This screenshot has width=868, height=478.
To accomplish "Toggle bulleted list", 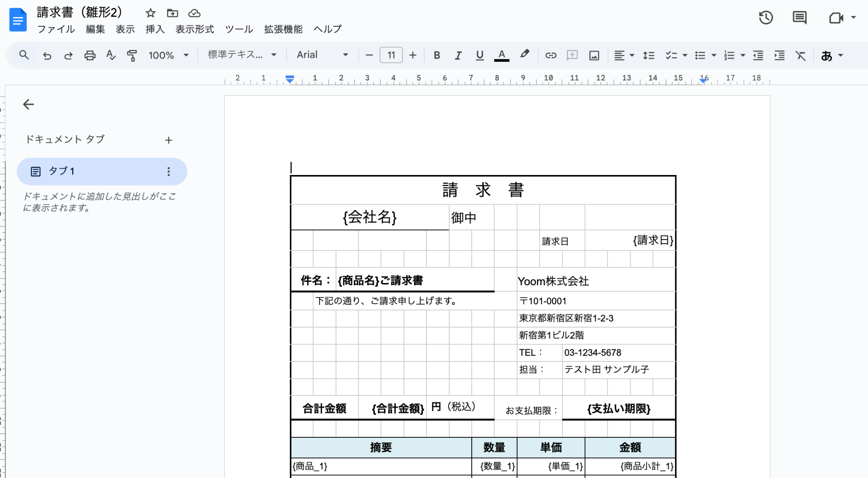I will click(700, 55).
